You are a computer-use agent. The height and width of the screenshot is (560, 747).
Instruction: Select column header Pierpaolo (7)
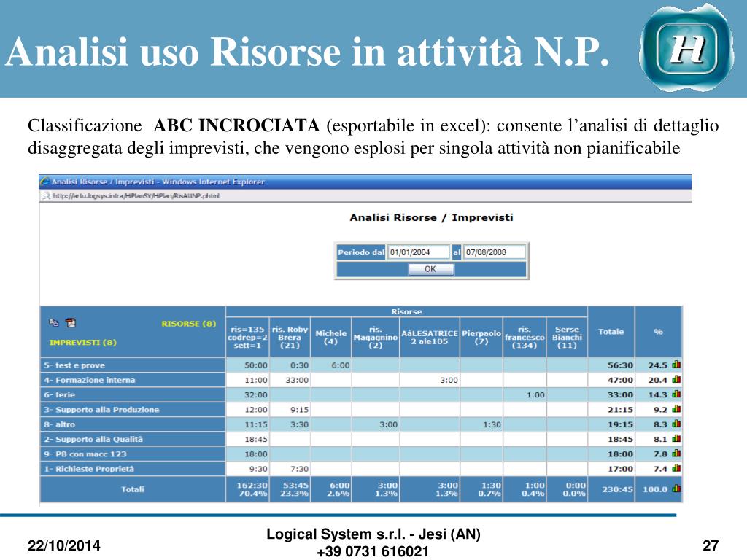481,337
